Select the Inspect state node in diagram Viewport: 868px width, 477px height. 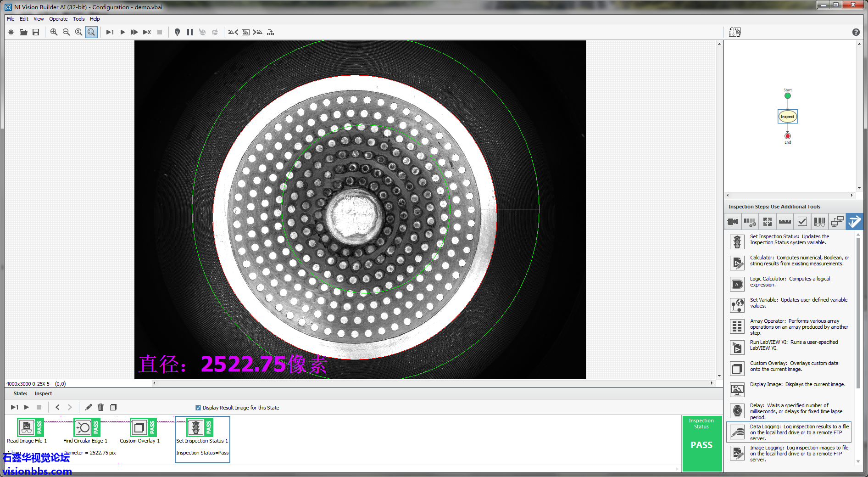point(787,117)
